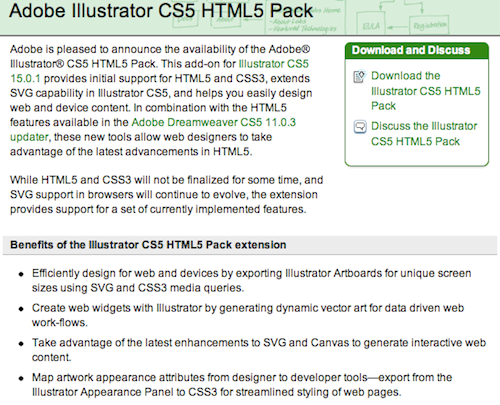Click the discussion bubble icon beside Discuss
The image size is (500, 405).
(360, 127)
